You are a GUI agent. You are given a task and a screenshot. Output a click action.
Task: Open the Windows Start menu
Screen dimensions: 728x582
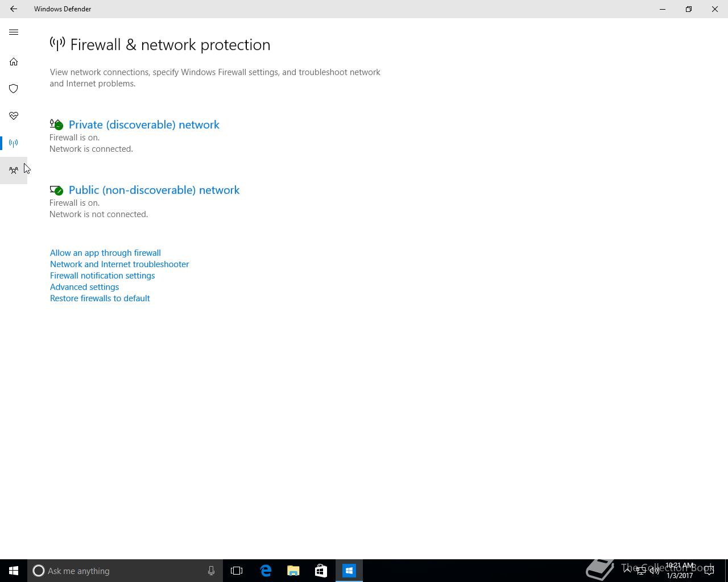pyautogui.click(x=14, y=571)
